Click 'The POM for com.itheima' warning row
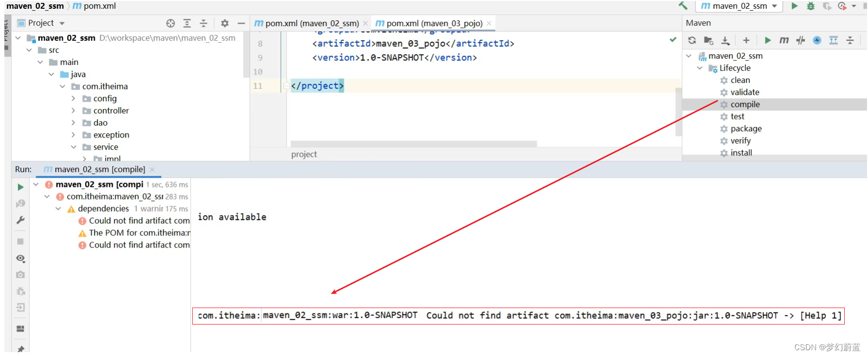 tap(135, 233)
